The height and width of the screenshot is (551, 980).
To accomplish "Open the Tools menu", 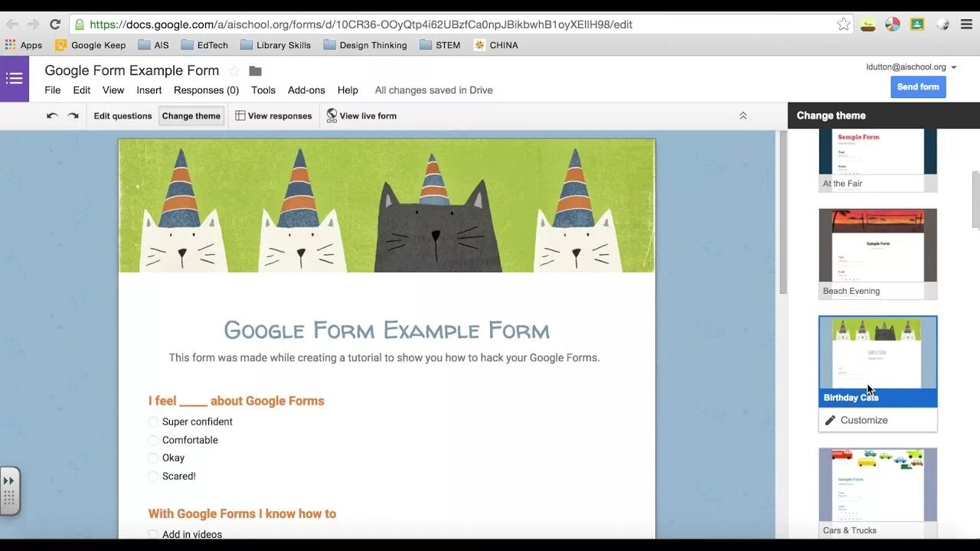I will point(263,90).
